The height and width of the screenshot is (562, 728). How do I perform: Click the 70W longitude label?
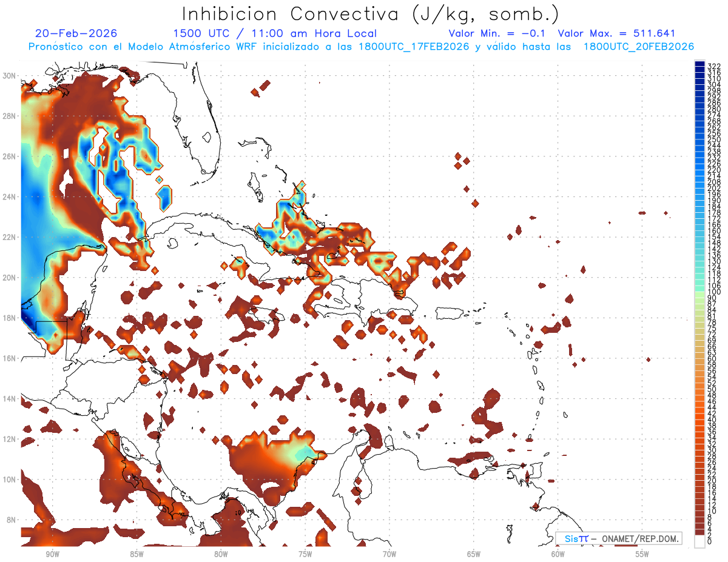(x=389, y=554)
